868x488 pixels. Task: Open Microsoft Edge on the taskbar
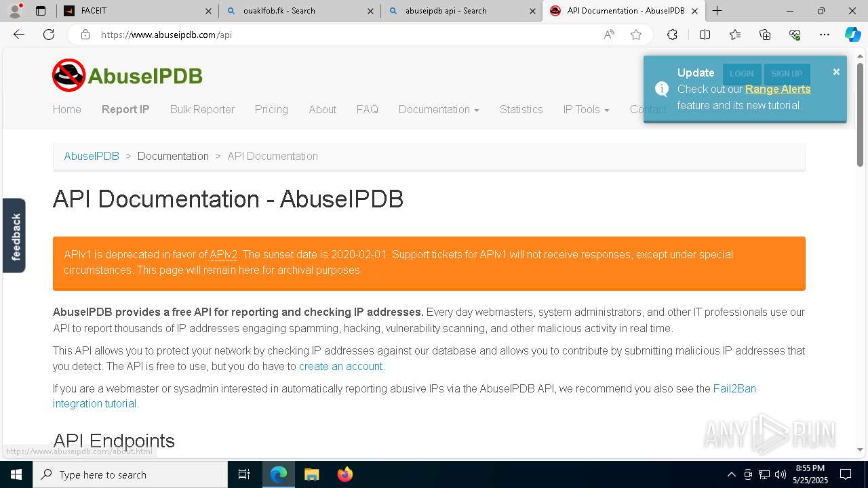click(x=279, y=474)
